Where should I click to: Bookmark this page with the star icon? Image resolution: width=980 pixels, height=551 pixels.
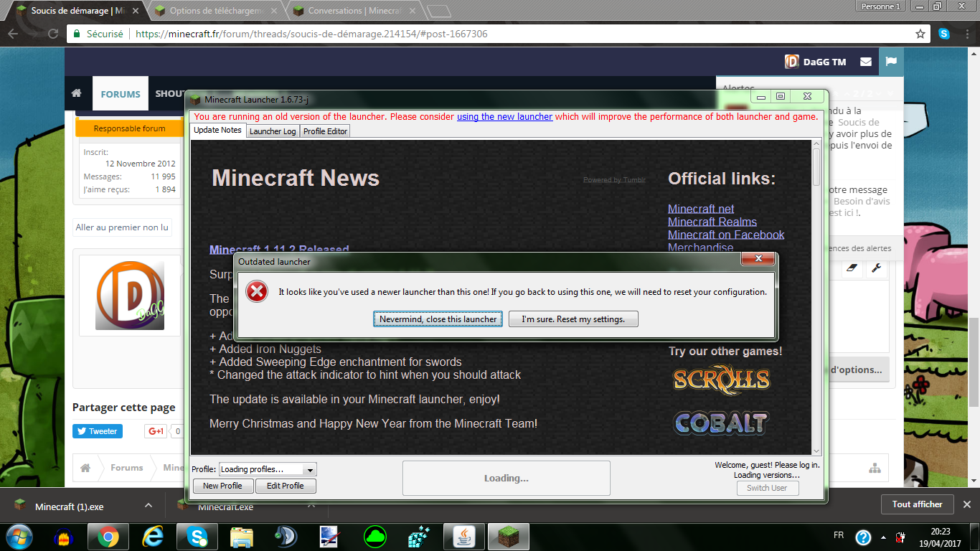(920, 34)
